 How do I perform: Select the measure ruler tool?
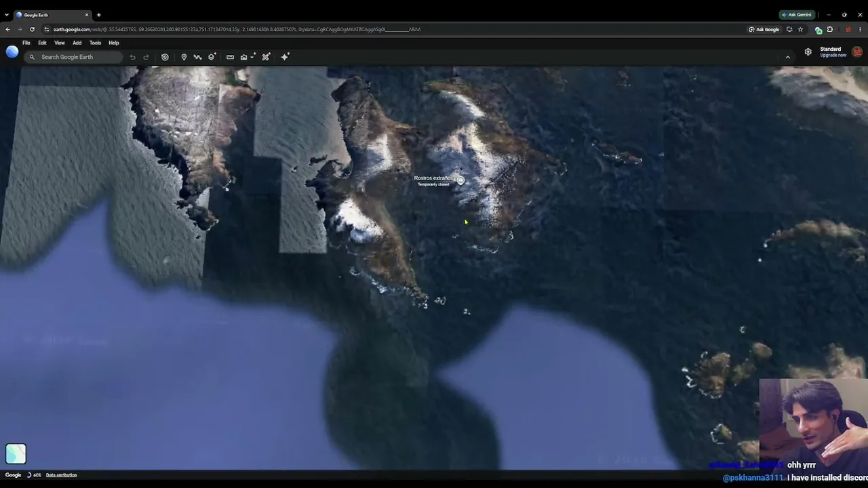pyautogui.click(x=230, y=57)
